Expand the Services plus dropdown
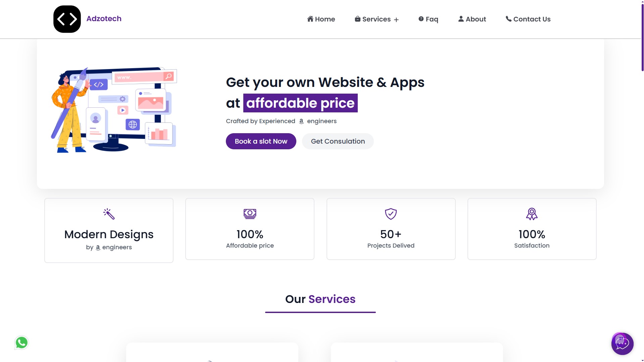Viewport: 644px width, 362px height. (x=396, y=20)
